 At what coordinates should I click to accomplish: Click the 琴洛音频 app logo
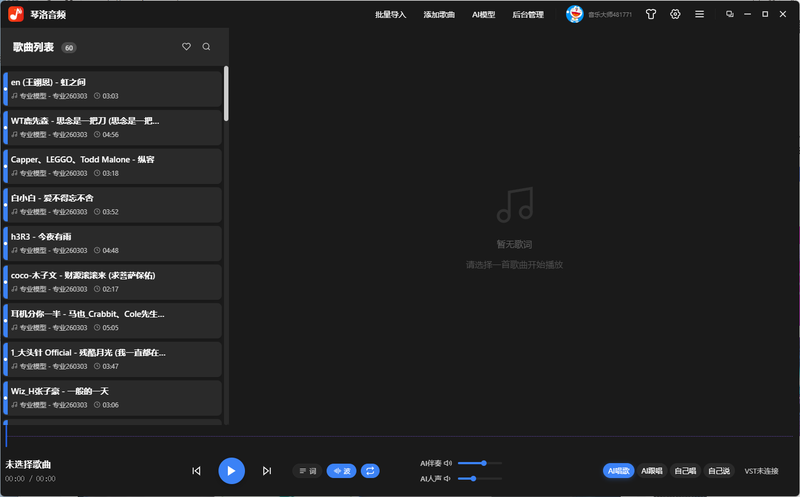click(x=16, y=14)
